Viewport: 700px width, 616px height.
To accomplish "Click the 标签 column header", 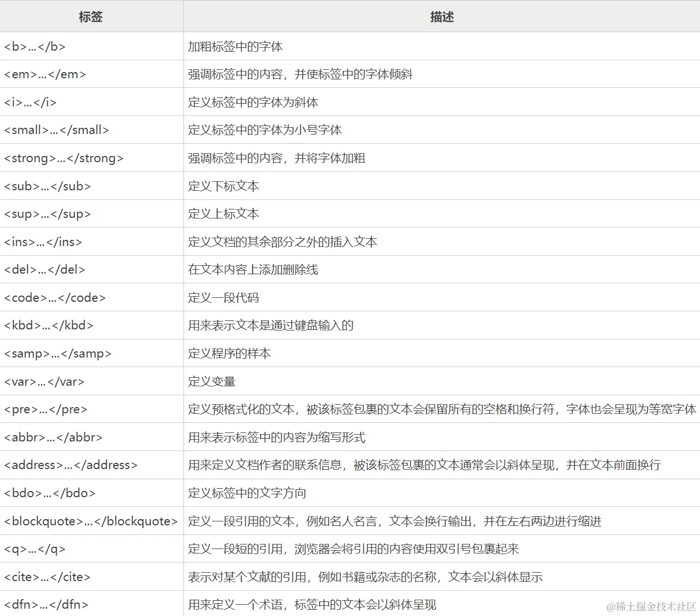I will 91,16.
